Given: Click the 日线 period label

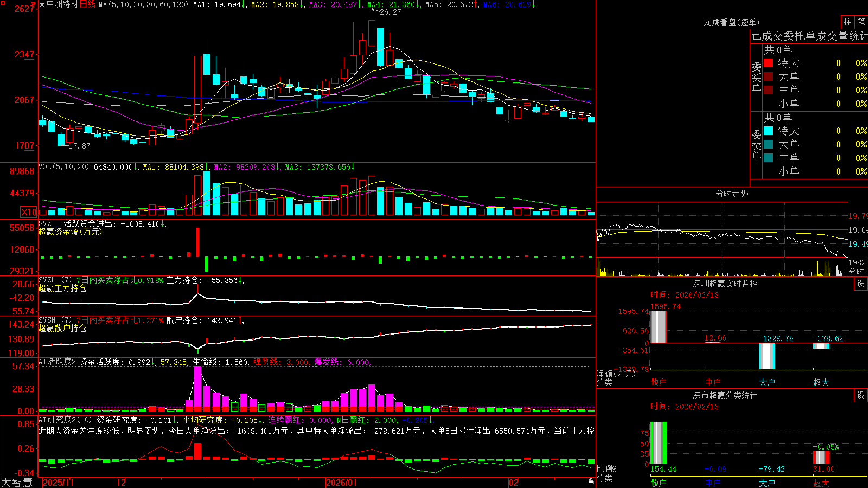Looking at the screenshot, I should click(87, 4).
